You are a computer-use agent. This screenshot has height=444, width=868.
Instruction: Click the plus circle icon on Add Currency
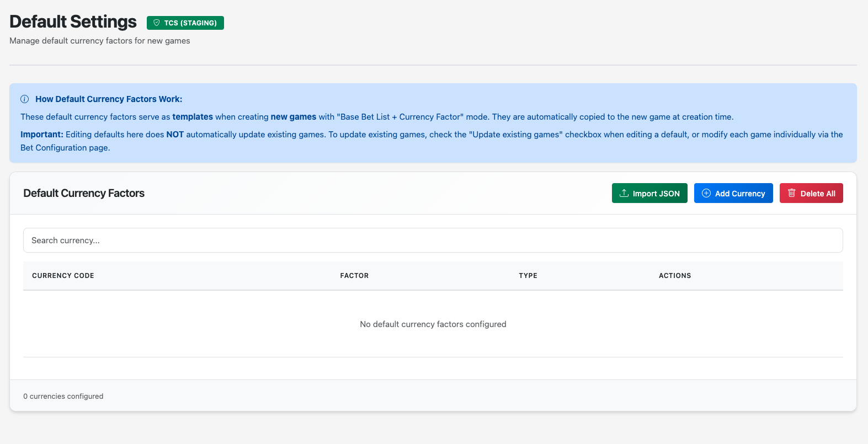point(706,193)
